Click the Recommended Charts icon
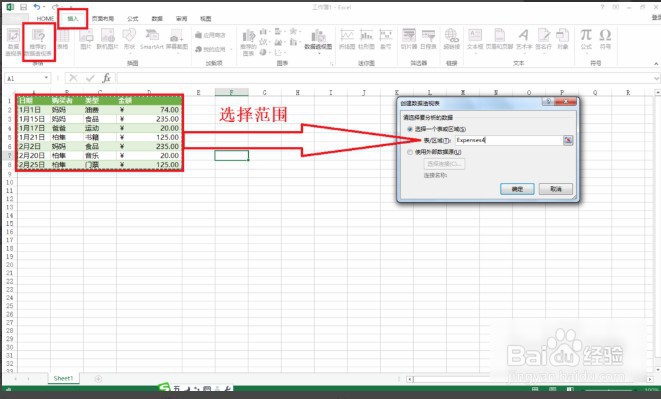661x399 pixels. tap(248, 42)
